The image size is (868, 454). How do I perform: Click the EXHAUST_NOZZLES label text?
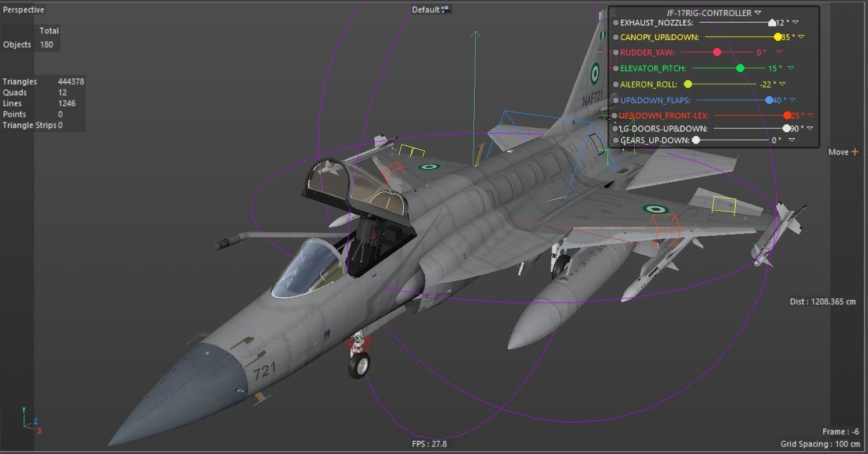click(x=657, y=23)
